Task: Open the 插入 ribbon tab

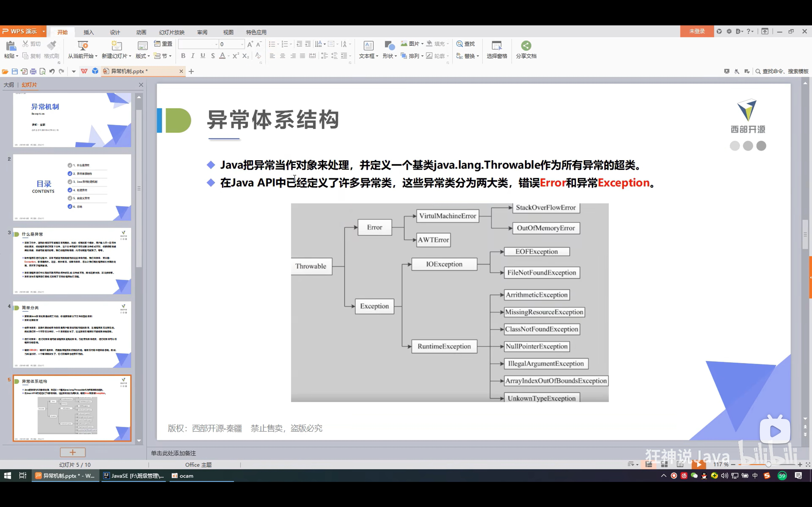Action: pyautogui.click(x=89, y=32)
